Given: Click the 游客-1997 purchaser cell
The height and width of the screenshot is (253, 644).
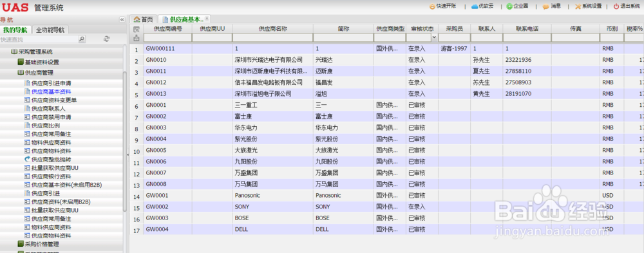Looking at the screenshot, I should (x=454, y=48).
